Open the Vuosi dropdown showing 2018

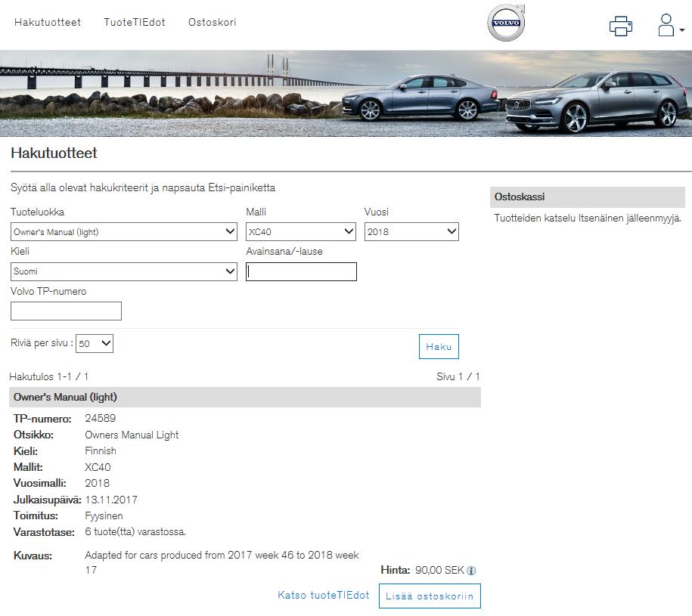coord(411,231)
